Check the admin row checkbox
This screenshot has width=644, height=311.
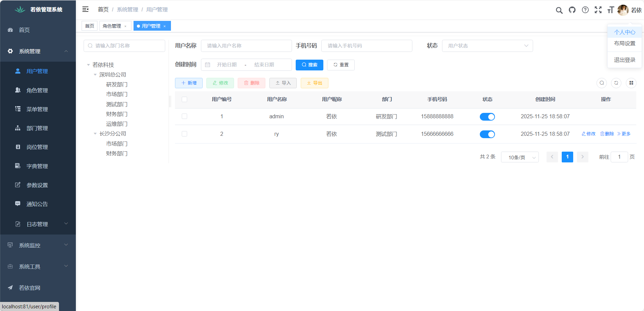coord(184,116)
